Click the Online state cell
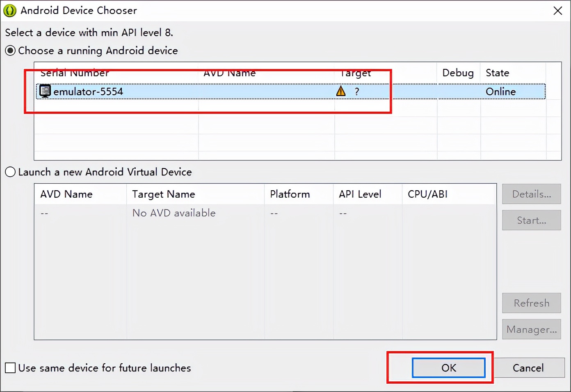The width and height of the screenshot is (571, 392). point(501,91)
